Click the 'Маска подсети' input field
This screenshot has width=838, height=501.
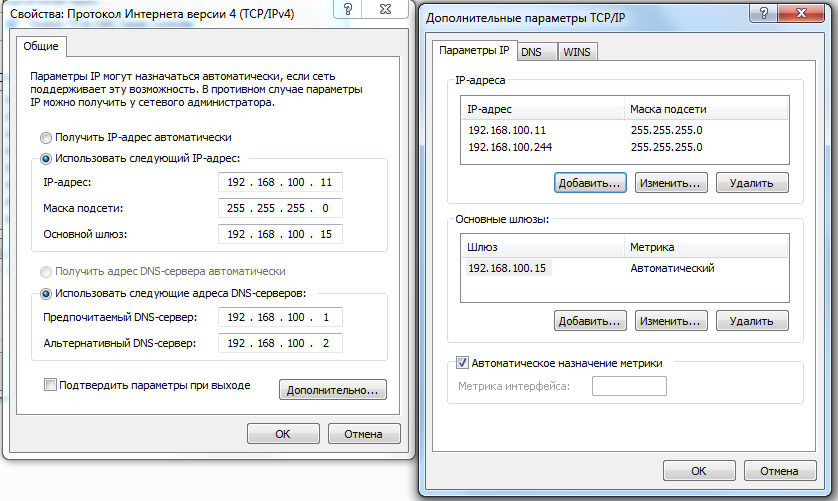pyautogui.click(x=279, y=208)
